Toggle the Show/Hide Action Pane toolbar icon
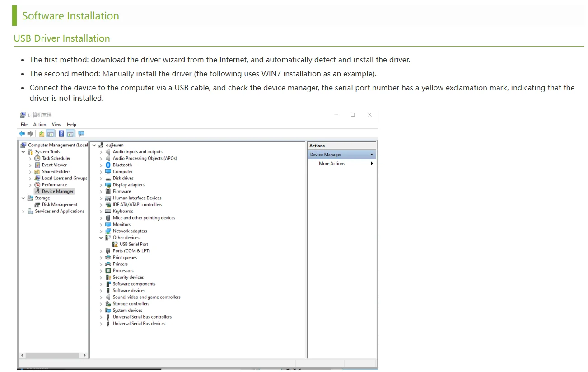This screenshot has width=588, height=372. [70, 133]
